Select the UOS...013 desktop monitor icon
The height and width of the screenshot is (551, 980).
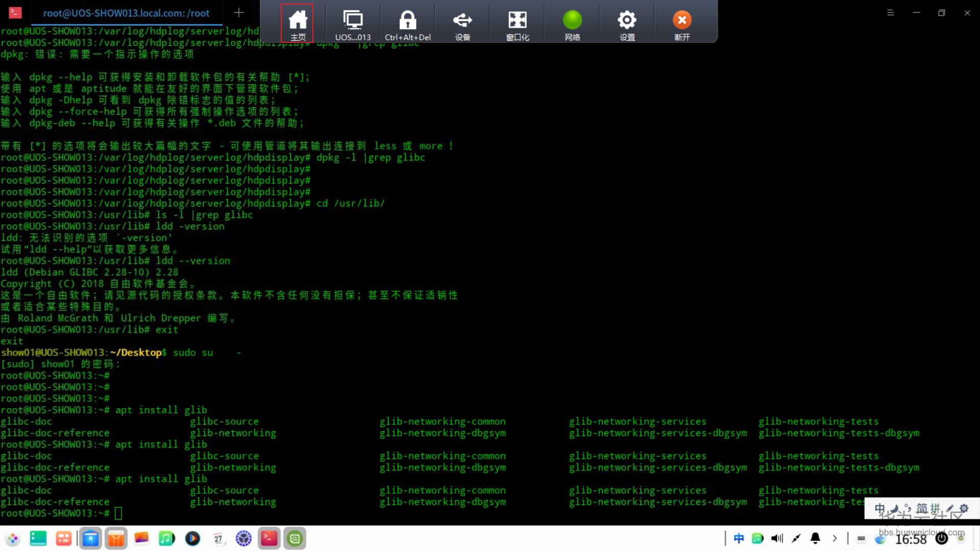click(353, 23)
